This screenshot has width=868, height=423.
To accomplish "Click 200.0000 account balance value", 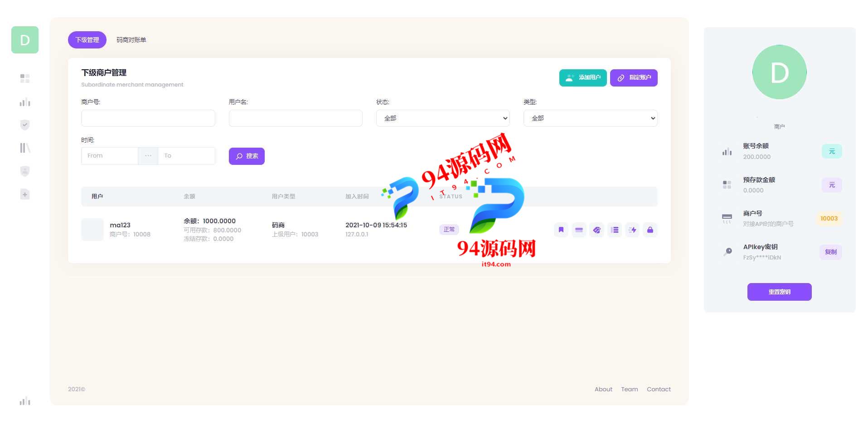I will click(x=756, y=157).
